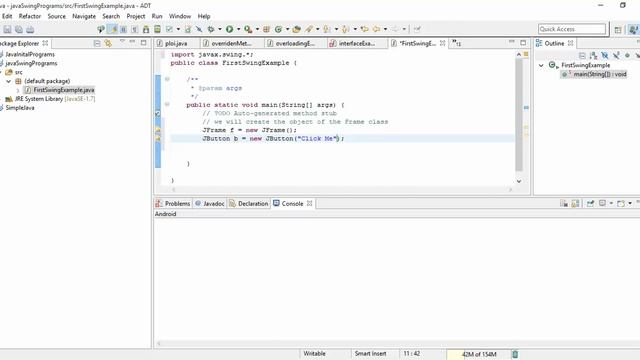Toggle Hide Fields in Outline toolbar
Screen dimensions: 640x360
point(605,55)
